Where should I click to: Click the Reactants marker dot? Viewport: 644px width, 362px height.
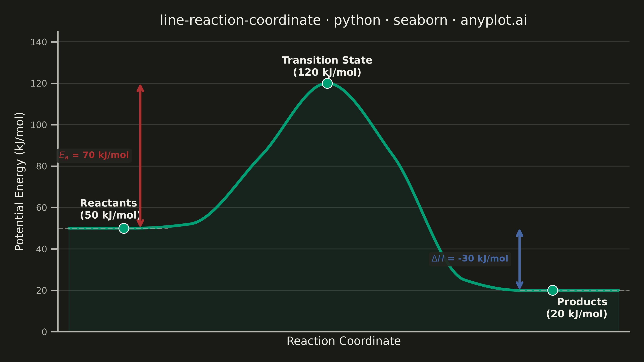[x=124, y=228]
